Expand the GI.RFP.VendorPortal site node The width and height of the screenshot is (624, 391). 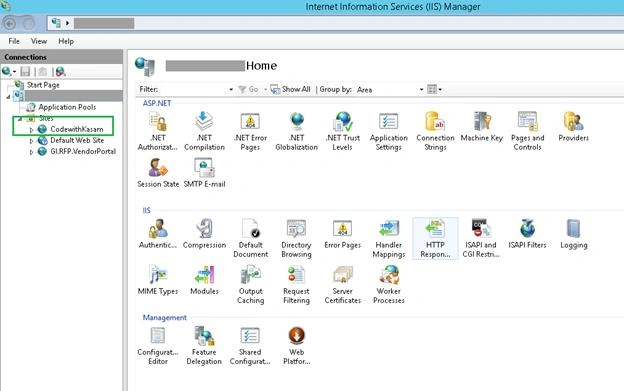click(x=31, y=152)
